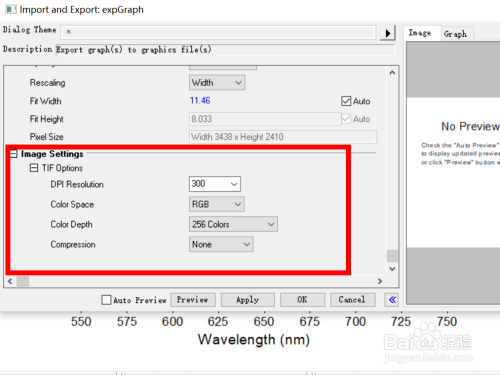
Task: Click the Apply button
Action: click(248, 300)
